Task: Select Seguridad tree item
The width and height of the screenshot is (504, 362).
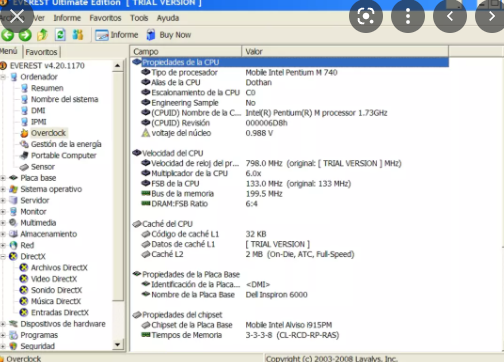Action: pyautogui.click(x=37, y=346)
